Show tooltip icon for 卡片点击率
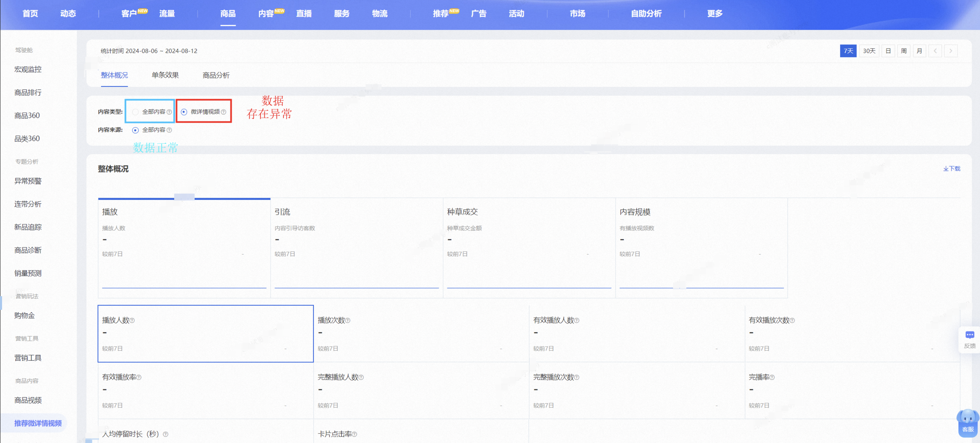This screenshot has height=443, width=980. point(354,434)
